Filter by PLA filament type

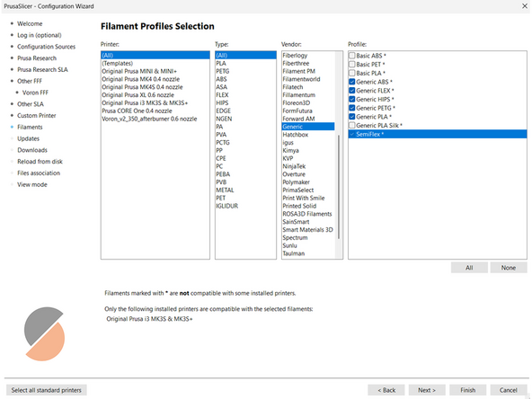tap(245, 64)
